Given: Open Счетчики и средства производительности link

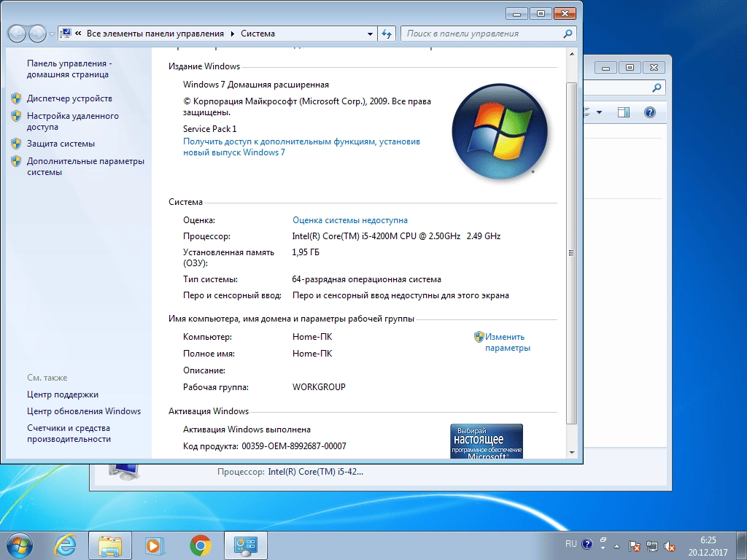Looking at the screenshot, I should coord(69,434).
